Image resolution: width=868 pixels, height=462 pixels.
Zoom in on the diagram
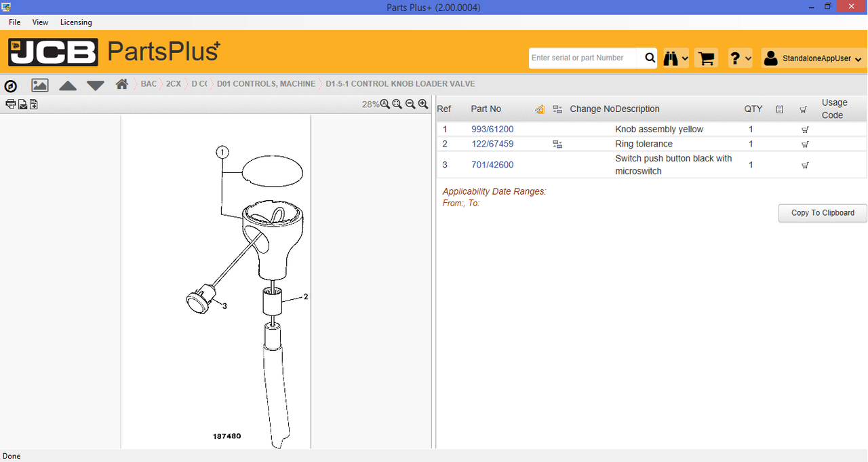point(423,104)
